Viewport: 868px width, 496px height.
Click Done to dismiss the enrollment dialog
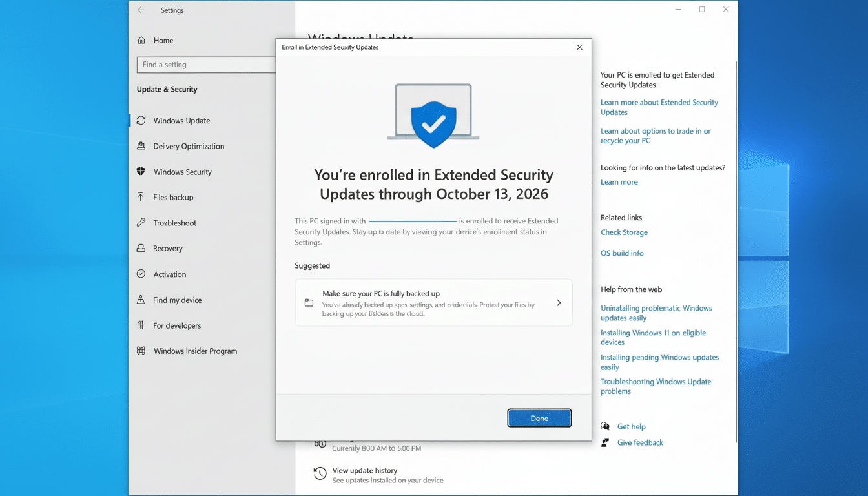click(x=539, y=418)
